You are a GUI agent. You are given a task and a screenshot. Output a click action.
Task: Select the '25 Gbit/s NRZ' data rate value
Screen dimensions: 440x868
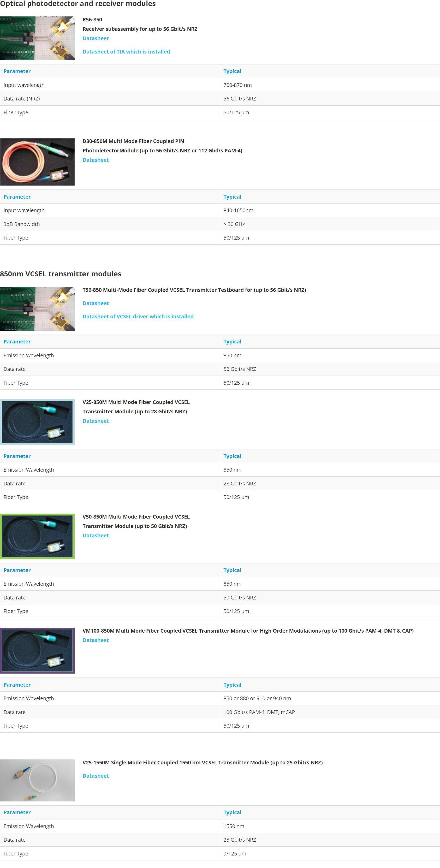pyautogui.click(x=240, y=840)
